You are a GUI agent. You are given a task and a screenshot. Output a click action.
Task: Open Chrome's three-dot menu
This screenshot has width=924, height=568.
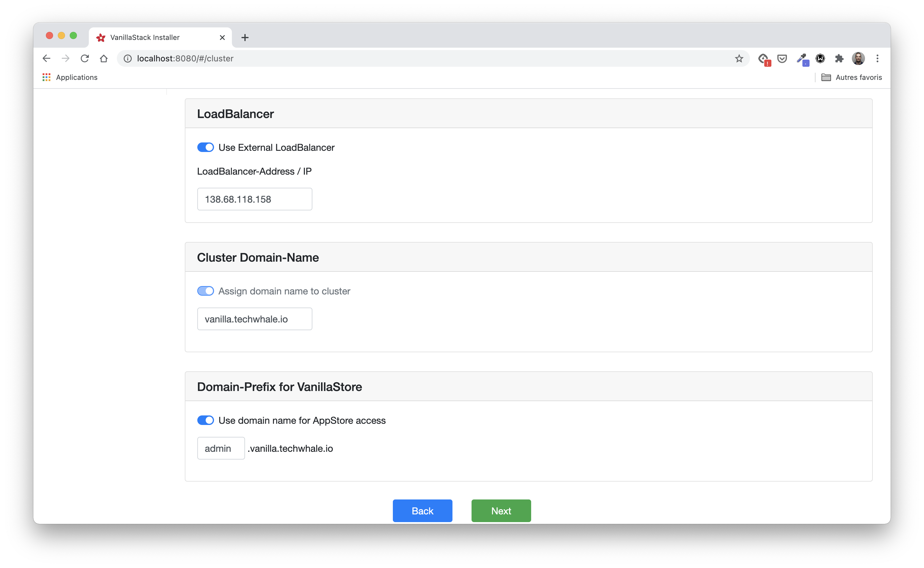point(877,59)
